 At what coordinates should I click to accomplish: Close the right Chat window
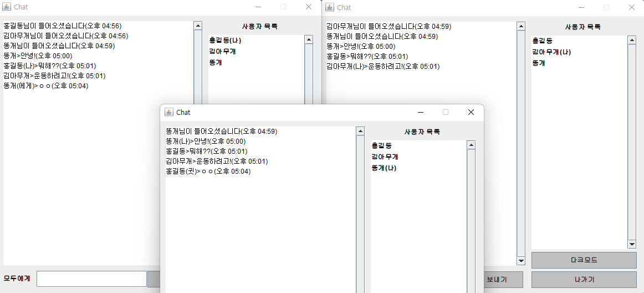tap(632, 7)
